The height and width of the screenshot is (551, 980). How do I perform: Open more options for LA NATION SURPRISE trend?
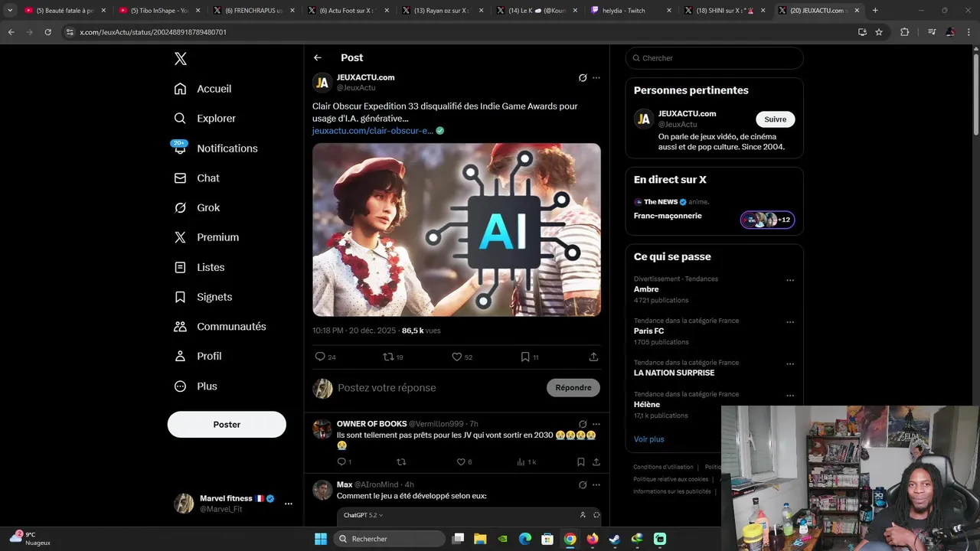(790, 364)
